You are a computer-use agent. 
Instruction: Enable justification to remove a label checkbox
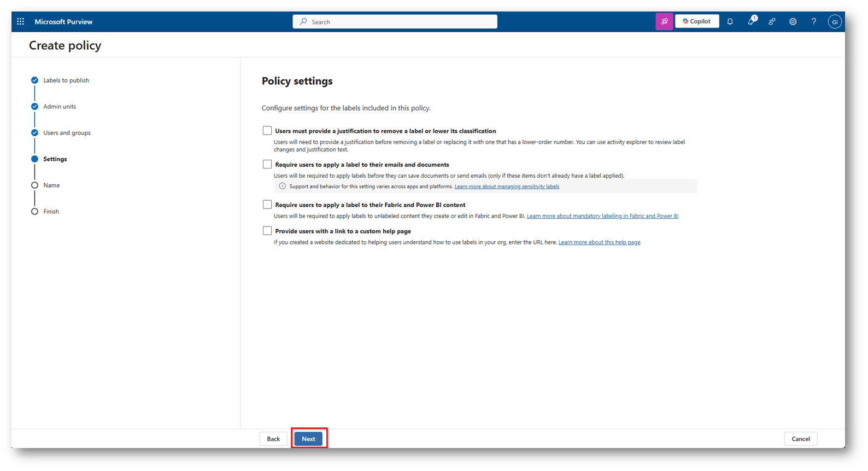click(x=267, y=131)
